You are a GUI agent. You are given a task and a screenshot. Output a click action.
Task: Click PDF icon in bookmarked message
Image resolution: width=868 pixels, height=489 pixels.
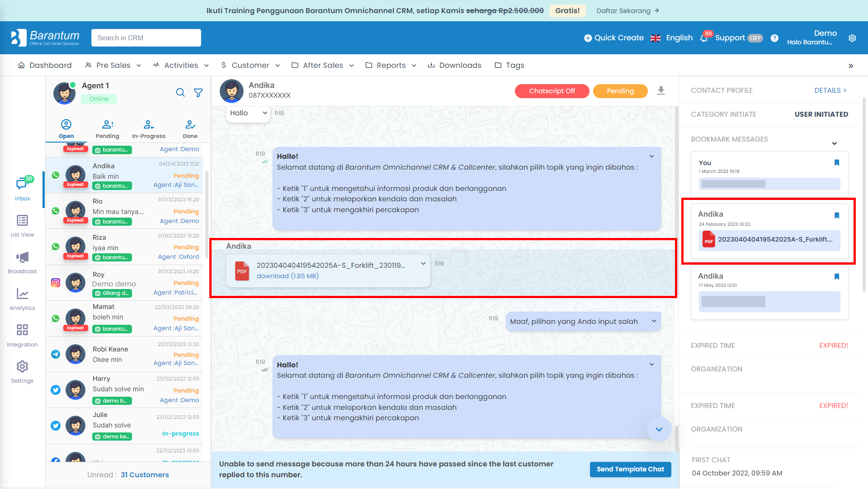coord(708,240)
